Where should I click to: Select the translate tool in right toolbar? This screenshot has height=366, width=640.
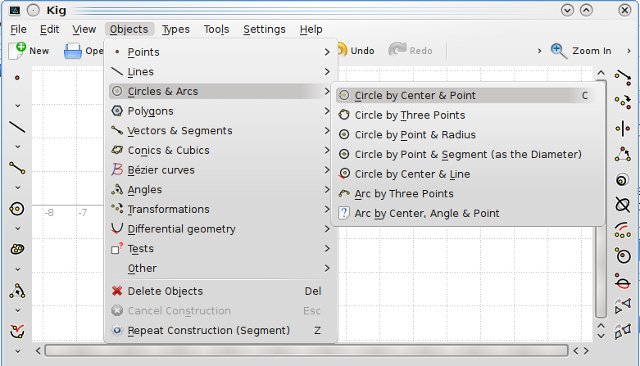pyautogui.click(x=623, y=77)
